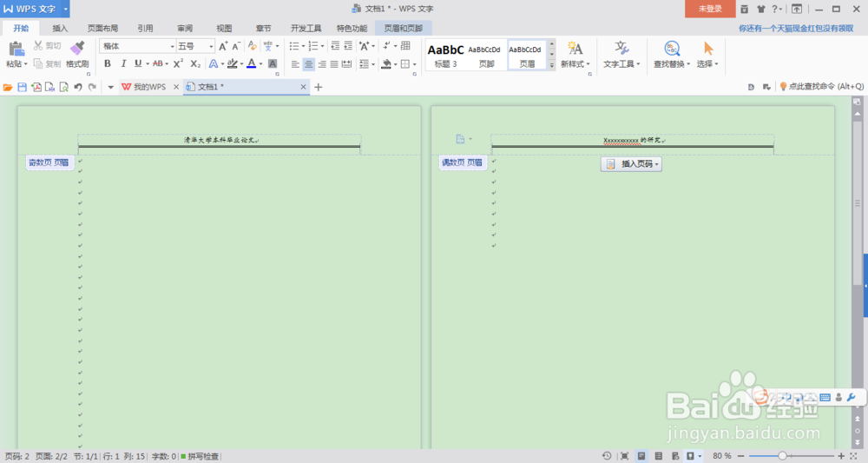
Task: Add a new document tab
Action: (319, 87)
